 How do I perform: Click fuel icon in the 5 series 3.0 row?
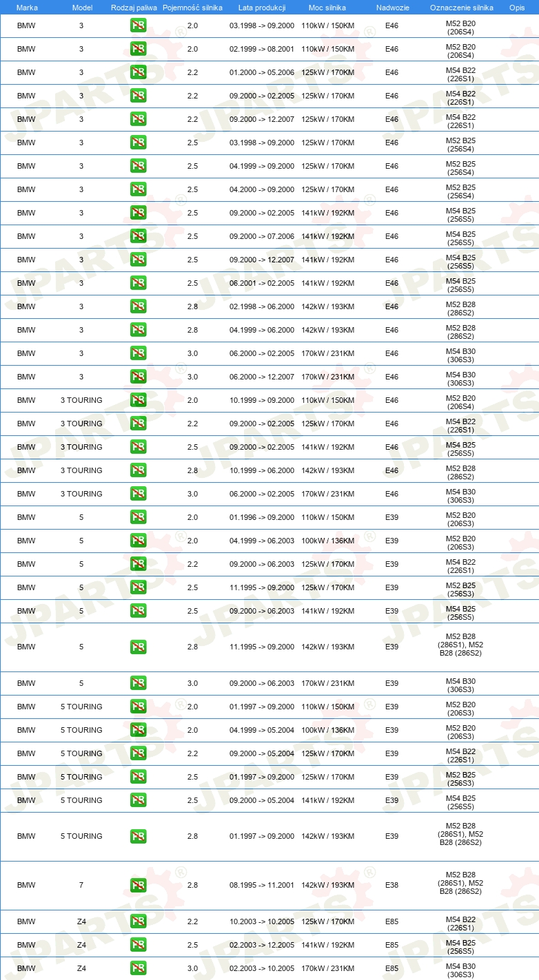(138, 683)
